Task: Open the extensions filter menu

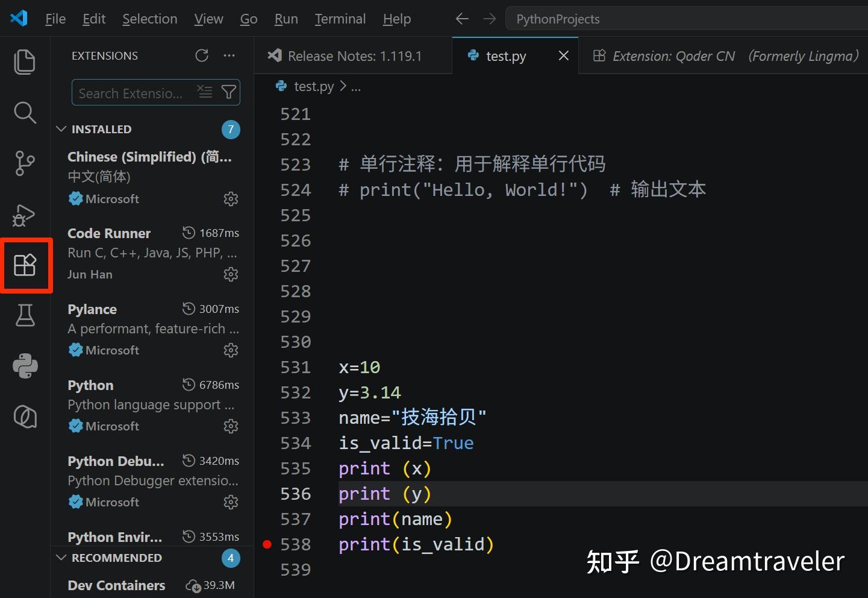Action: [229, 92]
